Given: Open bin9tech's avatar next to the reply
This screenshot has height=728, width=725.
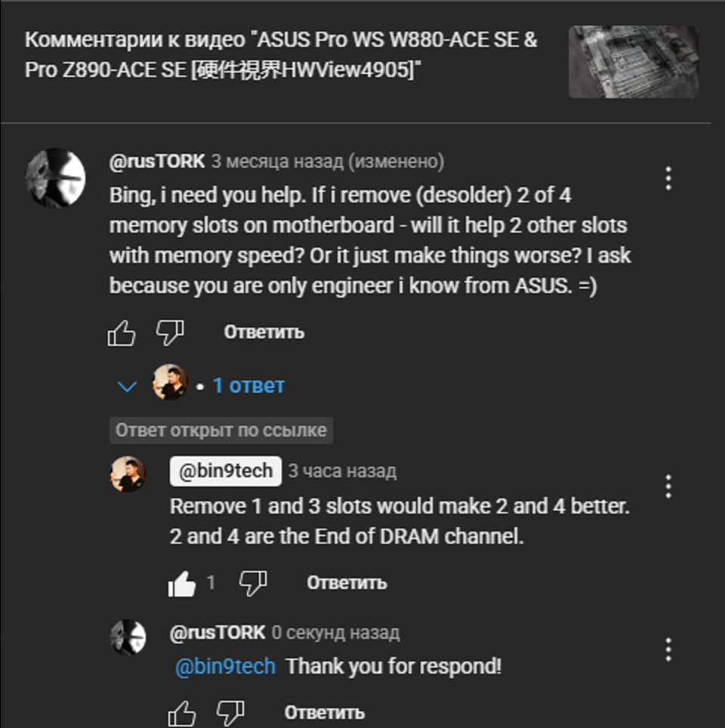Looking at the screenshot, I should (128, 474).
